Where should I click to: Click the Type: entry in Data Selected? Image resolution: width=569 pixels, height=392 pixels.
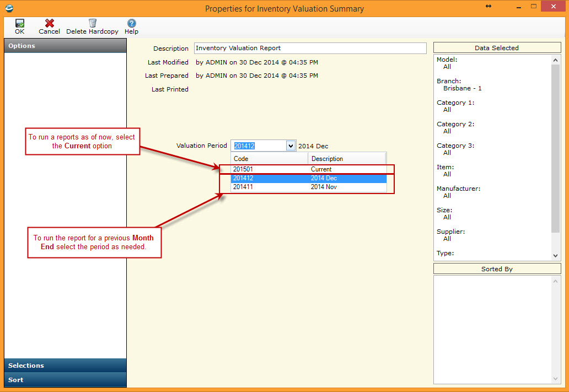pos(445,253)
